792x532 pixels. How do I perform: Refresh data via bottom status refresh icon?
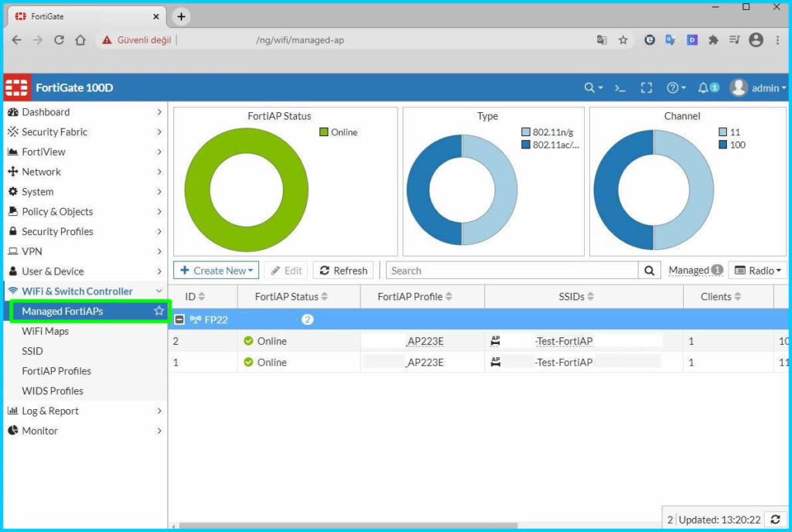pos(776,520)
